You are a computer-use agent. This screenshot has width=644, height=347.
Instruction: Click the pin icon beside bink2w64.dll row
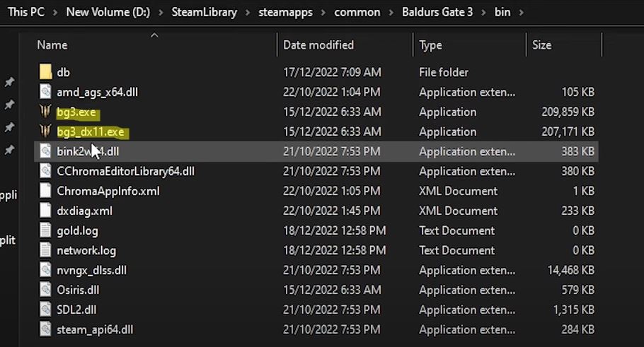pyautogui.click(x=9, y=150)
